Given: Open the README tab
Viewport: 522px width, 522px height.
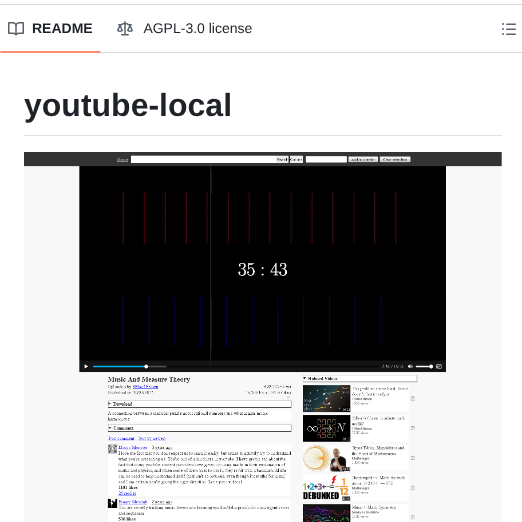Looking at the screenshot, I should click(x=50, y=29).
